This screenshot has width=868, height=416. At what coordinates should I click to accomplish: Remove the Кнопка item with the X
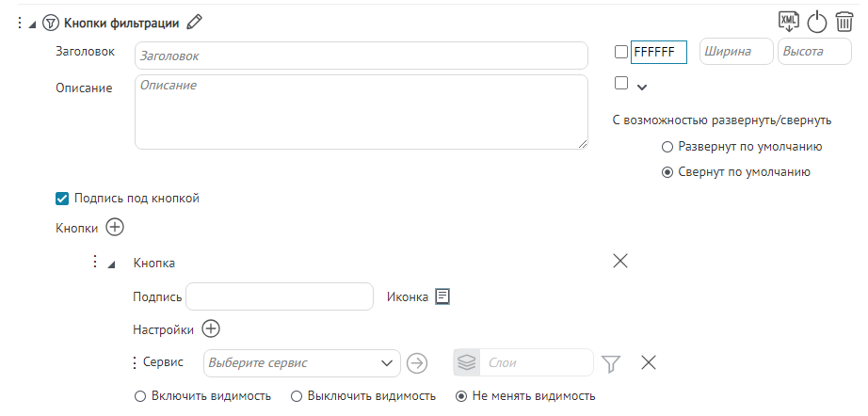click(620, 262)
